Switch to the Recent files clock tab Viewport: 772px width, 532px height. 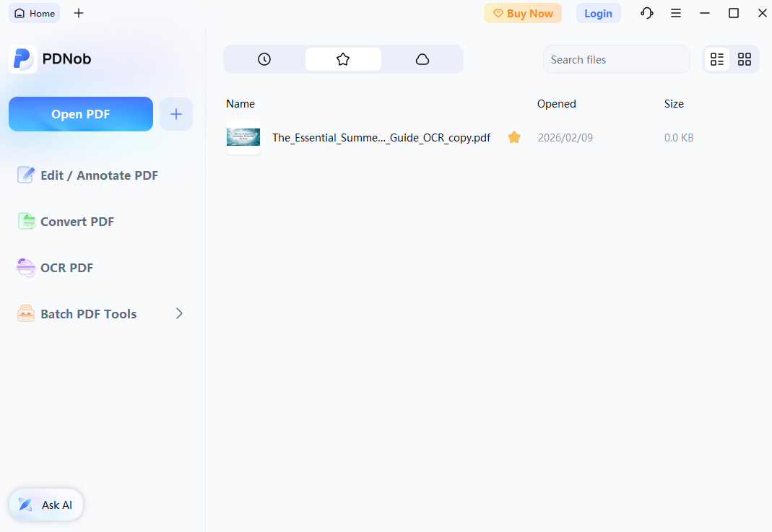(x=264, y=59)
